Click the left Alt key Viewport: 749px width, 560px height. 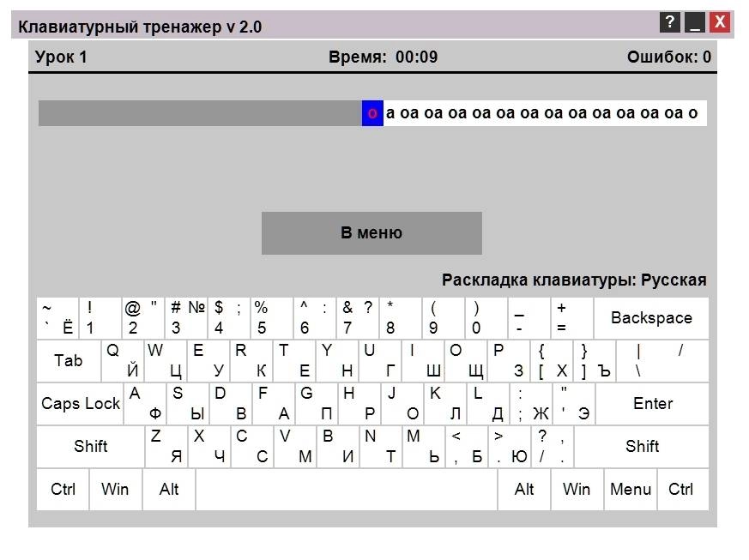coord(169,490)
